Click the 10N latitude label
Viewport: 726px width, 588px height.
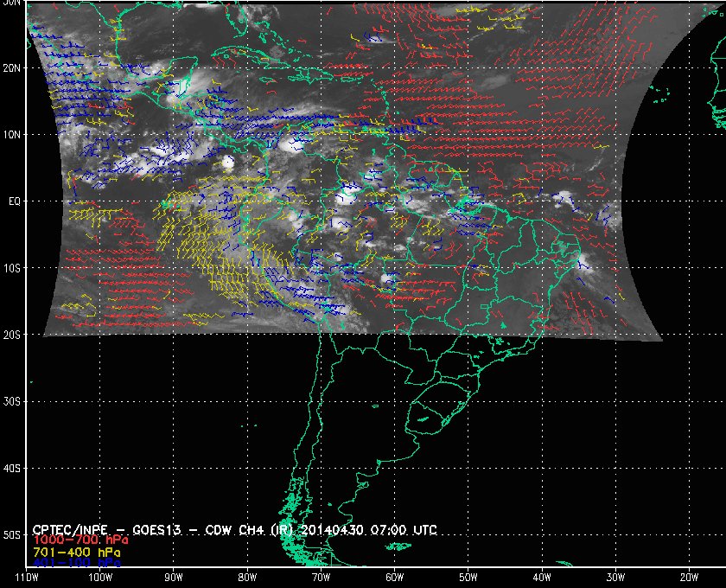[11, 135]
